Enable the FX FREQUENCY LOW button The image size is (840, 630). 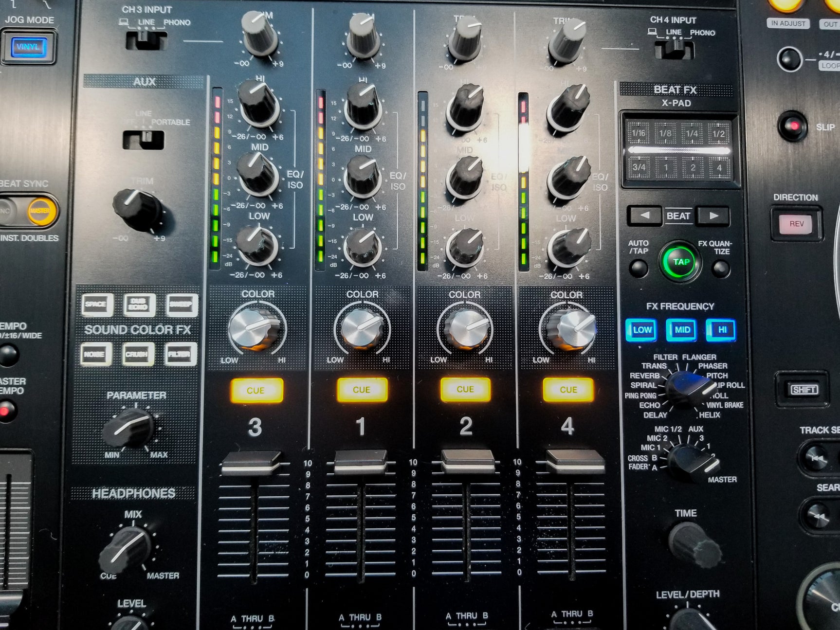pyautogui.click(x=642, y=330)
